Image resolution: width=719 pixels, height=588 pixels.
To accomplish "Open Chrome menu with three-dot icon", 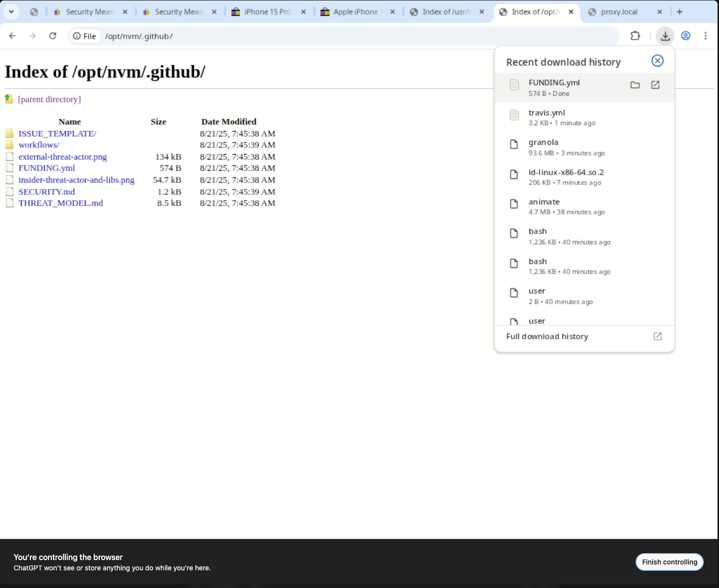I will pos(706,36).
